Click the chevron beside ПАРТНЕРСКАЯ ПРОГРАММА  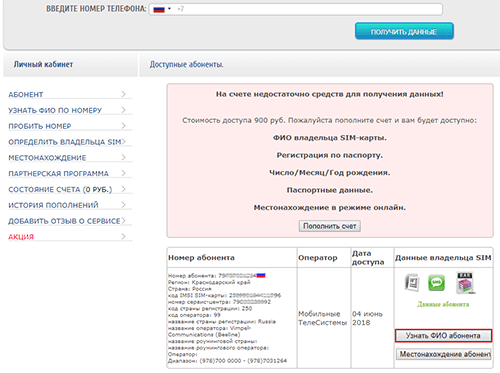pyautogui.click(x=123, y=173)
